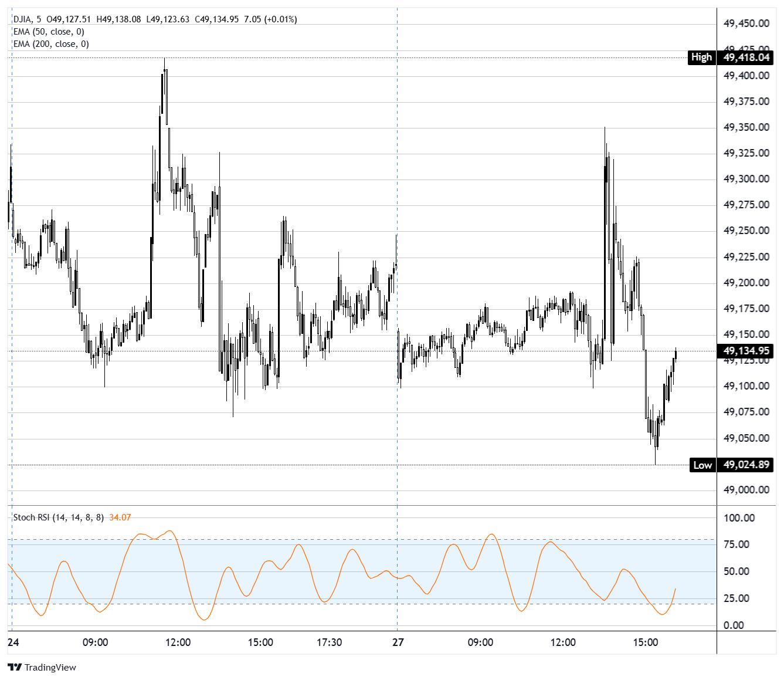Screen dimensions: 784x680
Task: Click the 49,450.00 price axis label
Action: coord(746,23)
